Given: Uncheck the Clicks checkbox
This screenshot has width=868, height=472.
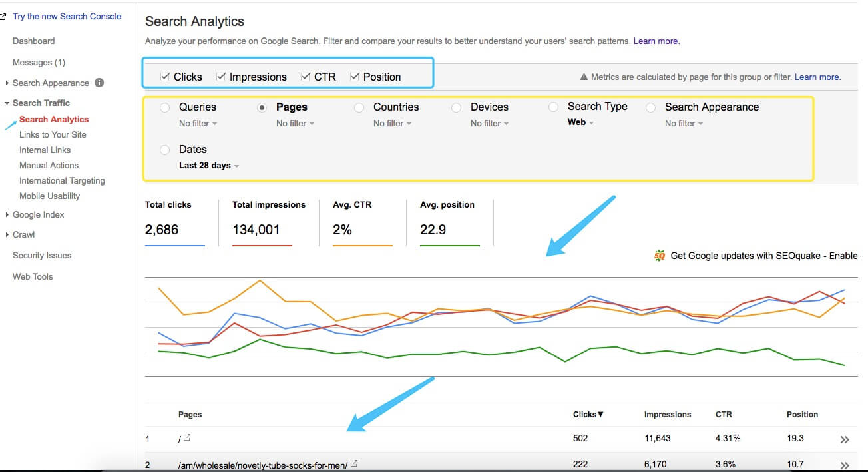Looking at the screenshot, I should click(x=165, y=77).
